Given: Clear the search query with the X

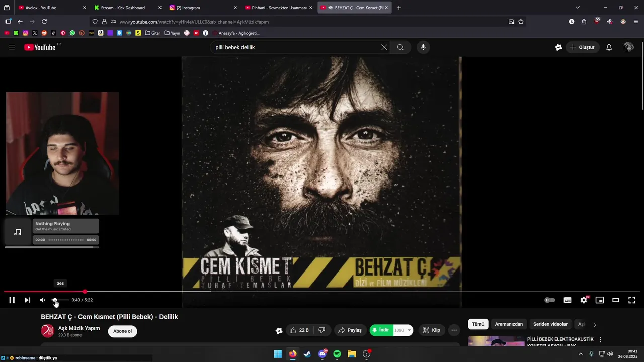Looking at the screenshot, I should point(384,47).
